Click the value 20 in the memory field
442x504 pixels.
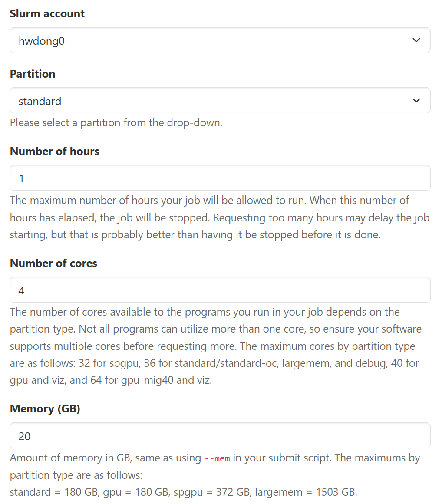pos(25,436)
